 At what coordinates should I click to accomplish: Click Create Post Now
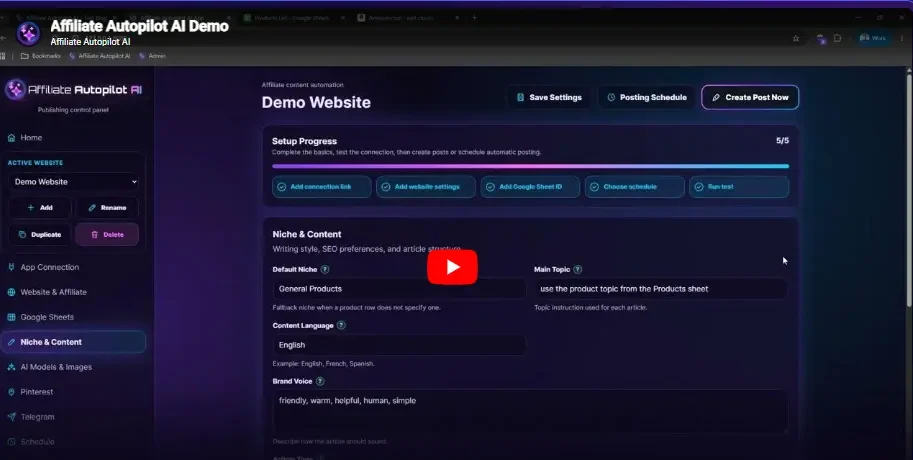tap(750, 97)
